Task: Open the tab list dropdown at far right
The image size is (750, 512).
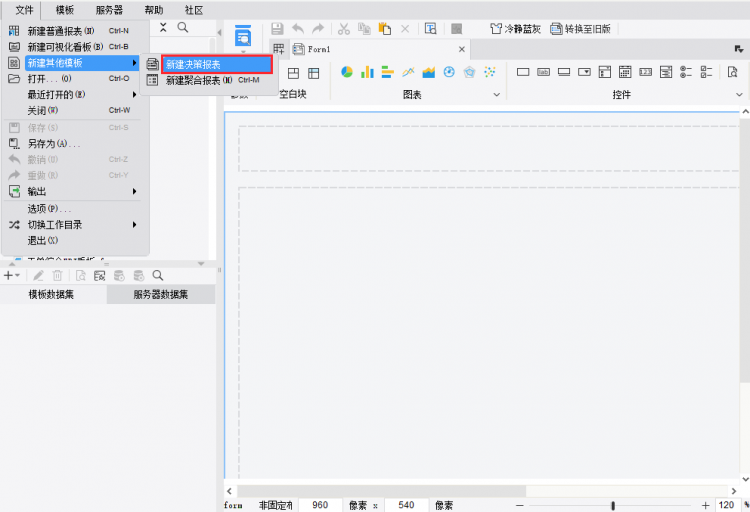Action: [x=739, y=49]
